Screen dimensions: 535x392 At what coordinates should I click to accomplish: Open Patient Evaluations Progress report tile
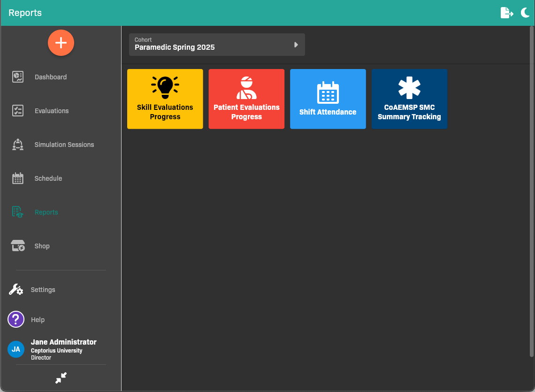pos(246,99)
